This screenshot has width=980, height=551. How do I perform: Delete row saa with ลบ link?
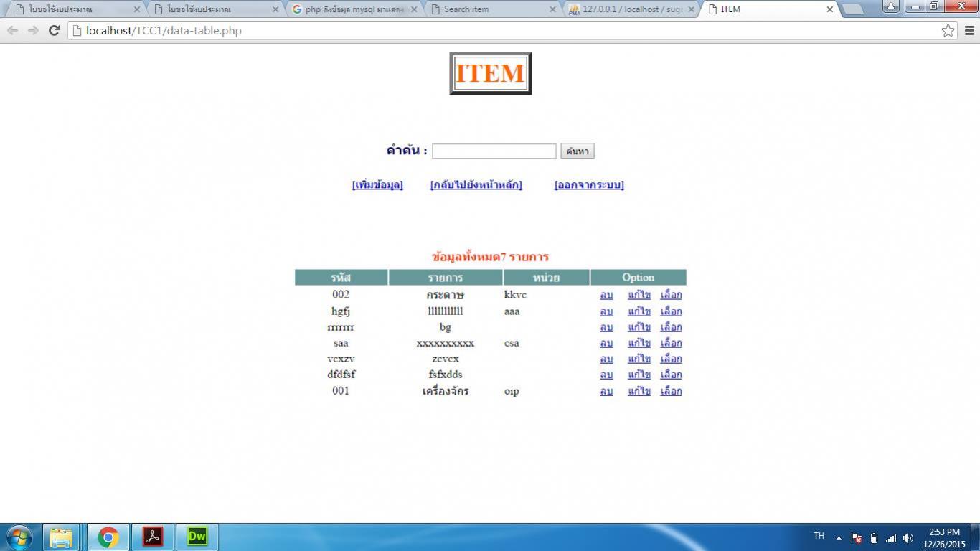pos(606,343)
